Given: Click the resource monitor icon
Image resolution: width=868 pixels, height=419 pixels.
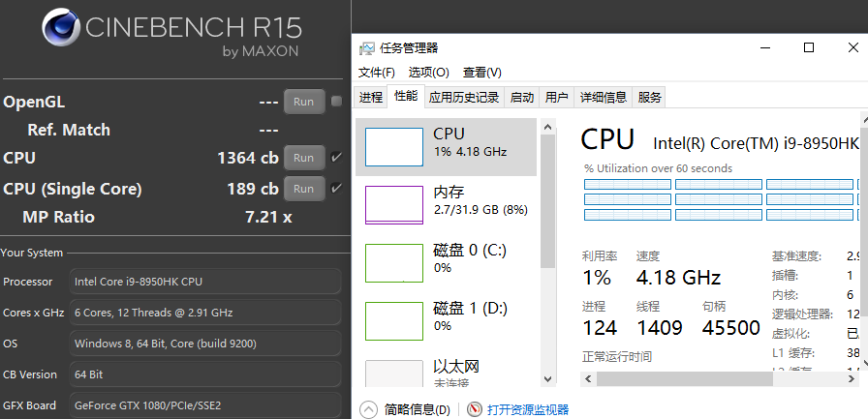Looking at the screenshot, I should pyautogui.click(x=475, y=410).
